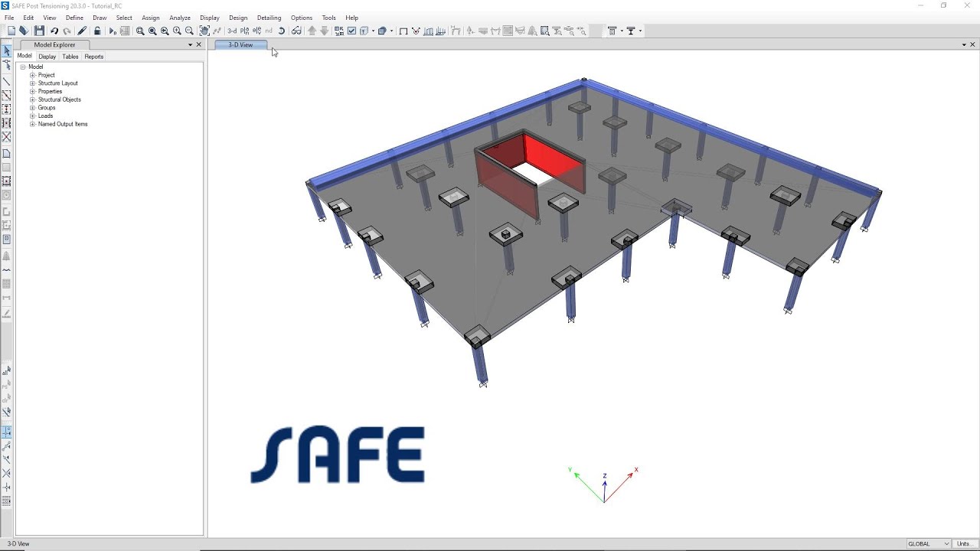Click the Move Down in list arrow icon
The width and height of the screenshot is (980, 551).
tap(324, 31)
